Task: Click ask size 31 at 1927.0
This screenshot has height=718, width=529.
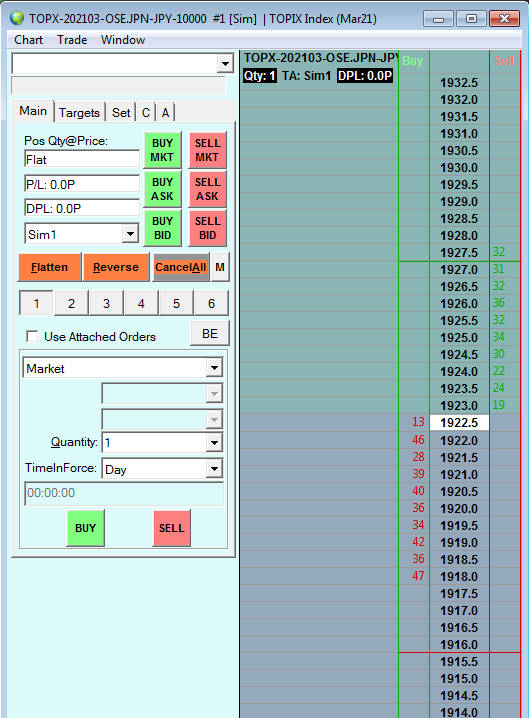Action: [499, 269]
